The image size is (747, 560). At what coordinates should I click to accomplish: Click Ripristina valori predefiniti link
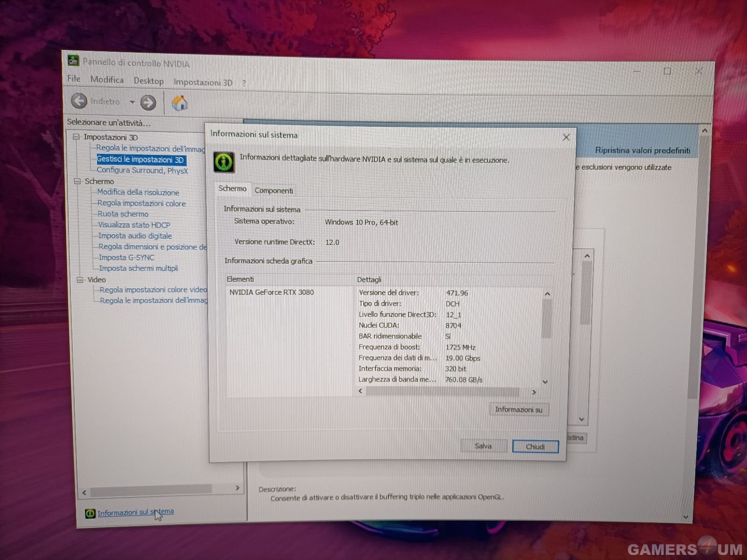(x=642, y=150)
